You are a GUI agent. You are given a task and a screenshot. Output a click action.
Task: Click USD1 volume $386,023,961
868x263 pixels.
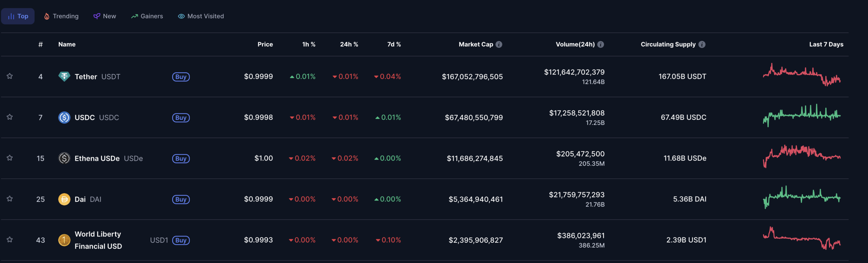(x=581, y=236)
